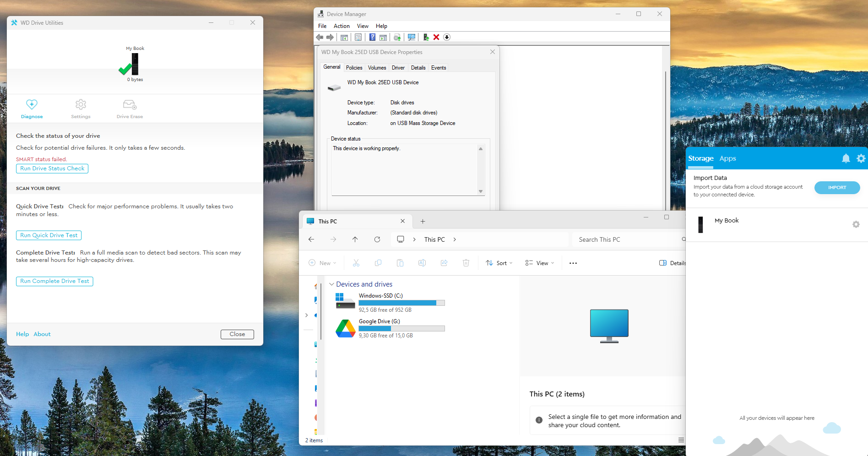Click the Update driver toolbar icon with gear
Screen dimensions: 868x456
coord(397,37)
